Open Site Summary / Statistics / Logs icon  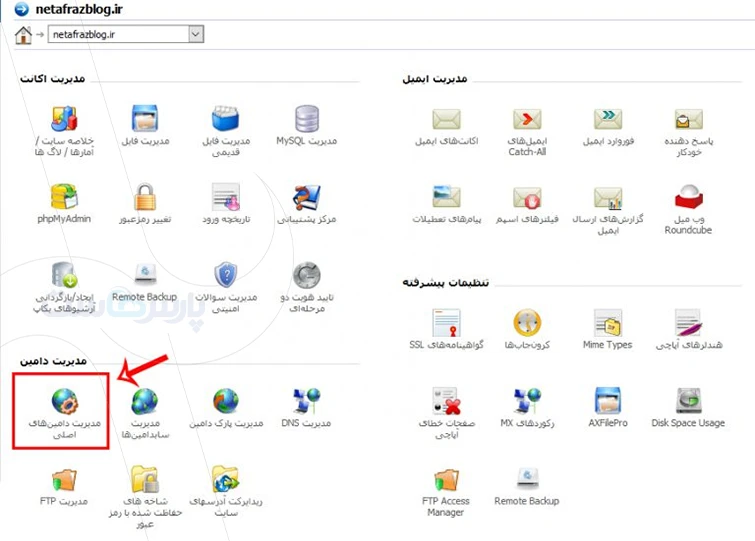pos(64,118)
